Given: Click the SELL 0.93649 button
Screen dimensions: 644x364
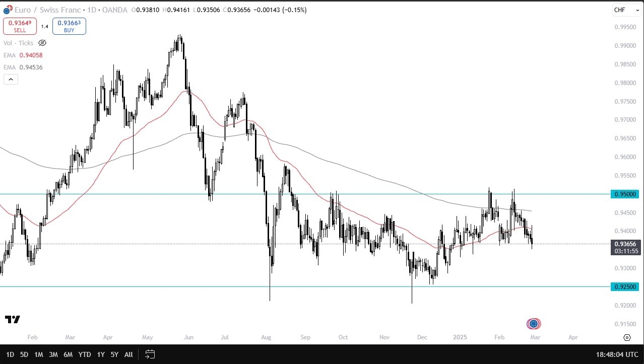Looking at the screenshot, I should (20, 26).
